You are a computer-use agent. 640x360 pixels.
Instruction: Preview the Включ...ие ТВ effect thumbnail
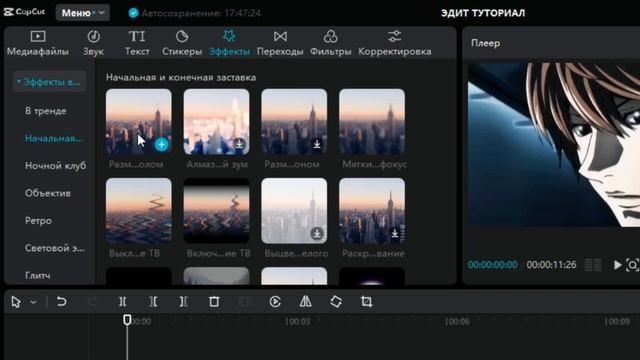tap(216, 211)
